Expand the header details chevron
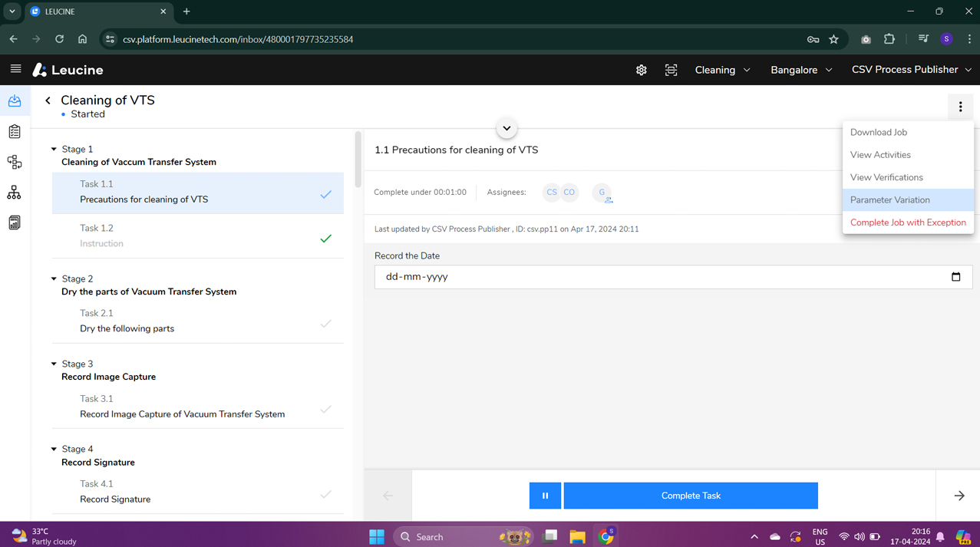Screen dimensions: 980x547 point(506,128)
